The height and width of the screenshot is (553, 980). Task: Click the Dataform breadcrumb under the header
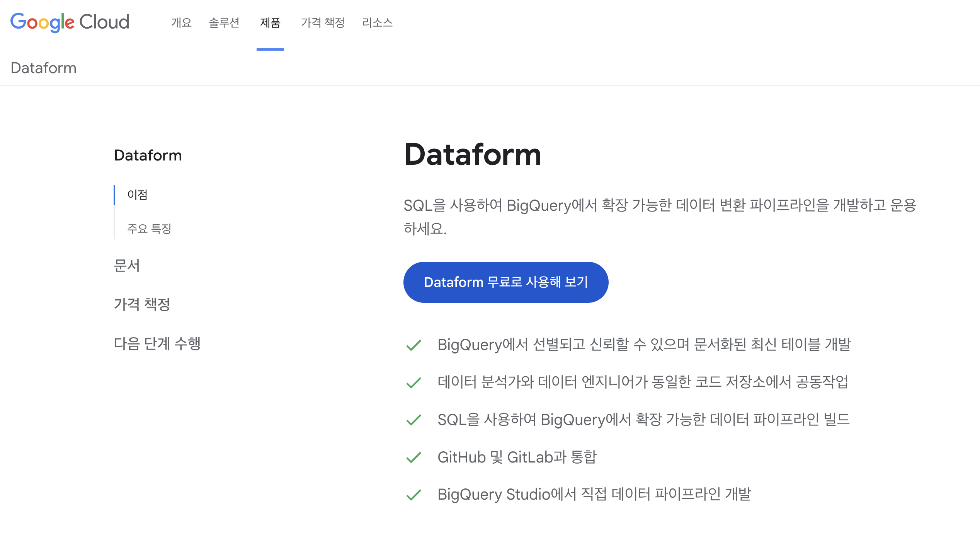coord(44,68)
